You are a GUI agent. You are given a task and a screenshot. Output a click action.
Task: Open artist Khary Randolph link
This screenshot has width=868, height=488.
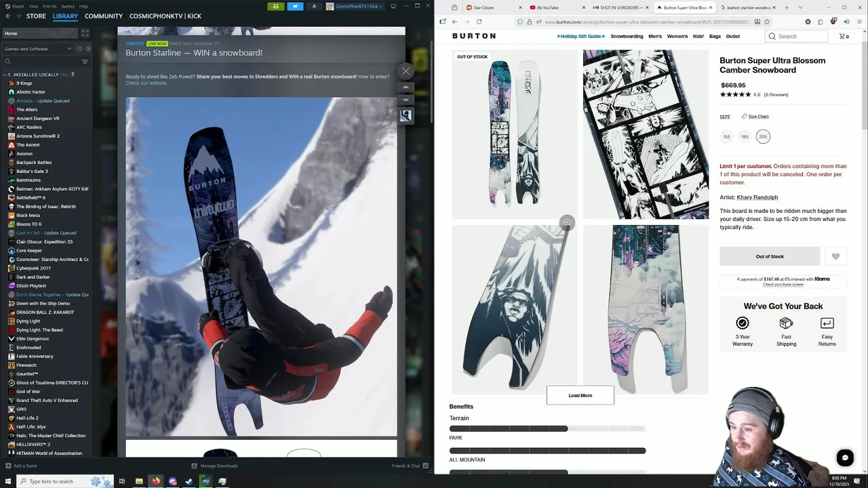[x=757, y=197]
